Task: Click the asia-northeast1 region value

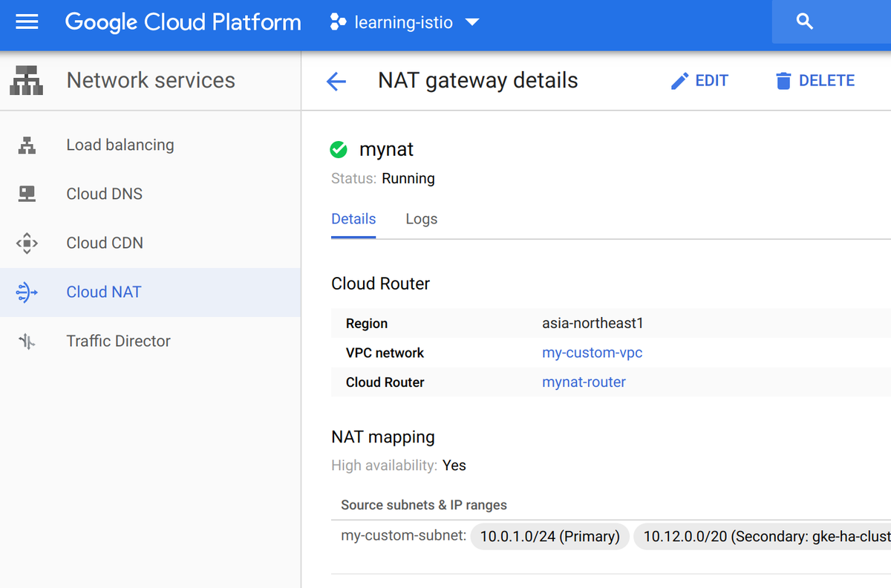Action: [x=593, y=323]
